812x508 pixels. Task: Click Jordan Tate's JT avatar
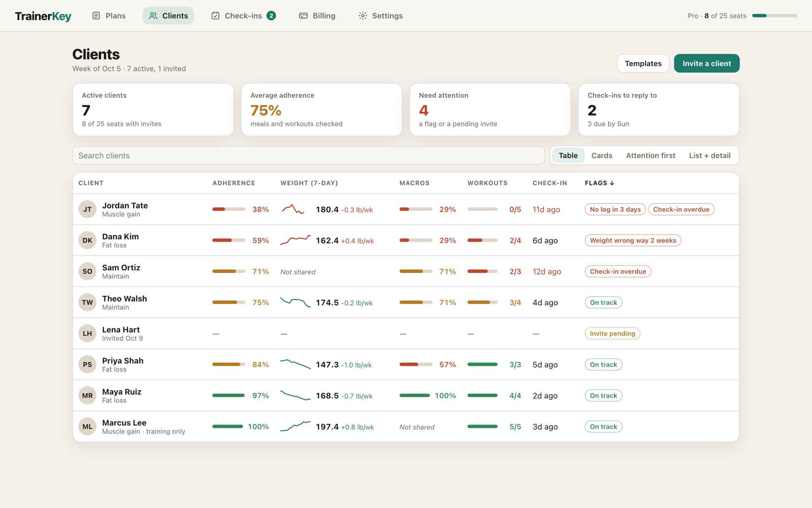coord(87,209)
